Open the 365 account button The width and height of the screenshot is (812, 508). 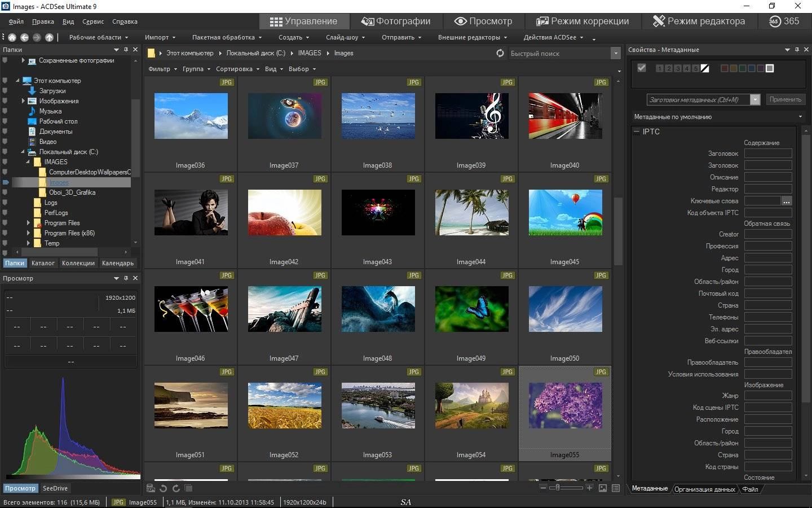click(x=784, y=21)
